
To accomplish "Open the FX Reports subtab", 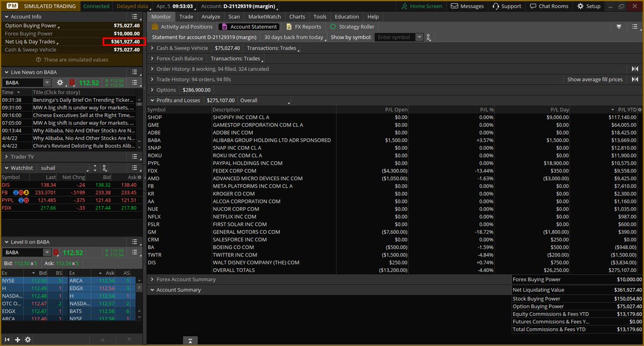I will tap(304, 26).
